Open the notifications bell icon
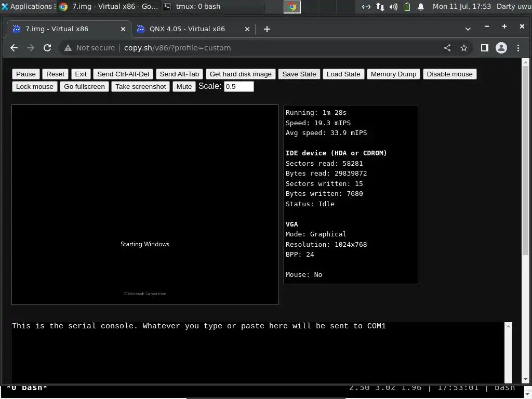The width and height of the screenshot is (532, 399). pyautogui.click(x=421, y=7)
